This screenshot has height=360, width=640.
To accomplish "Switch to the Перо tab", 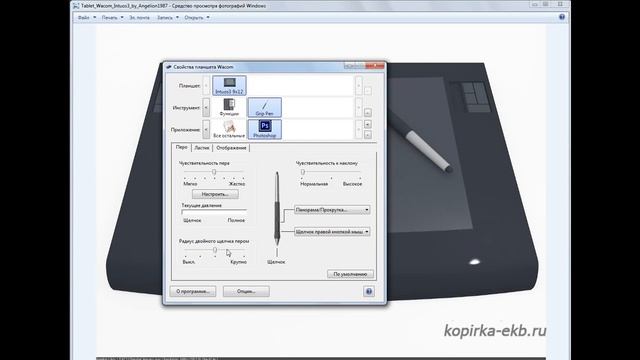I will pyautogui.click(x=181, y=147).
